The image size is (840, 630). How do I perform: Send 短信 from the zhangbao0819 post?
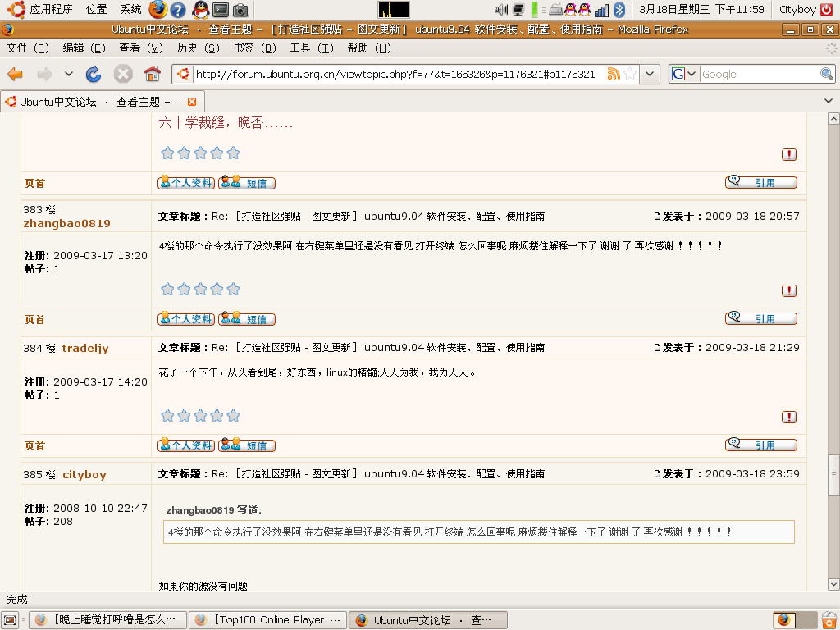246,319
